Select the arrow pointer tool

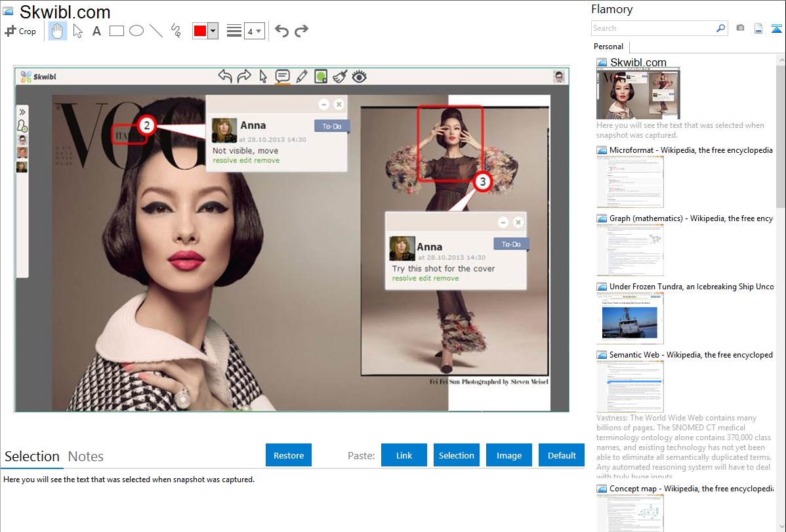(77, 31)
